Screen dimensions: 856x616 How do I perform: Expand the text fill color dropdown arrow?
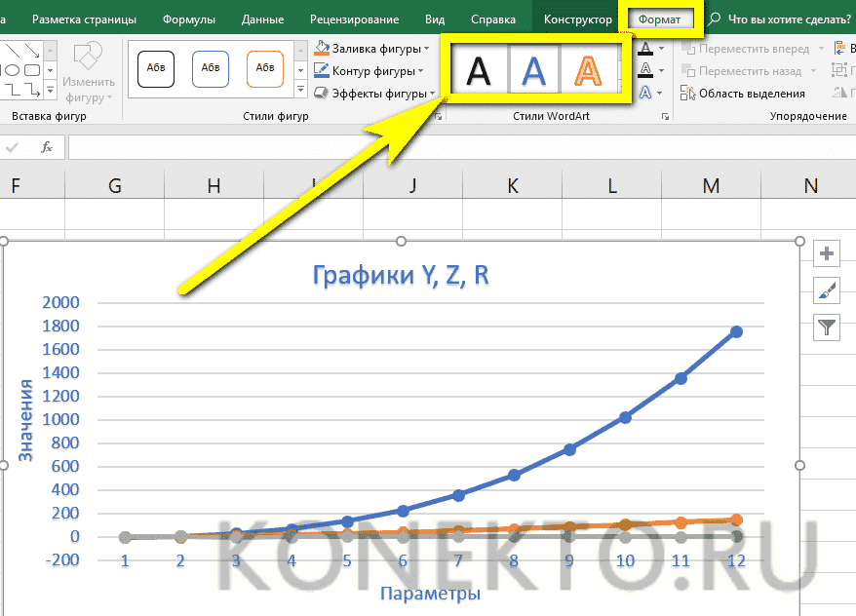coord(660,49)
